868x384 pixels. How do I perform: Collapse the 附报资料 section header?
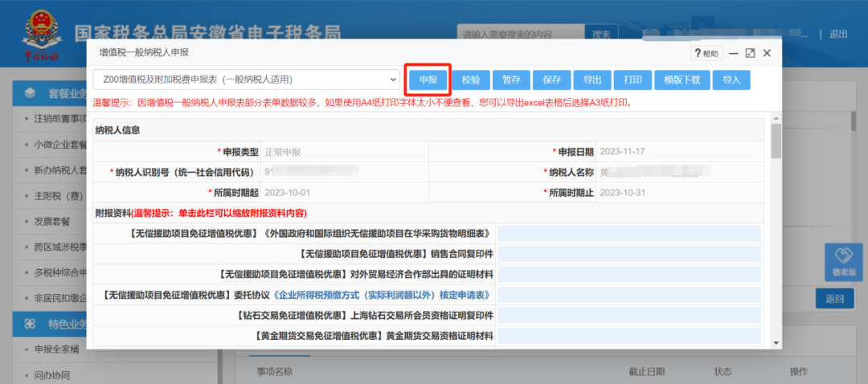(201, 213)
